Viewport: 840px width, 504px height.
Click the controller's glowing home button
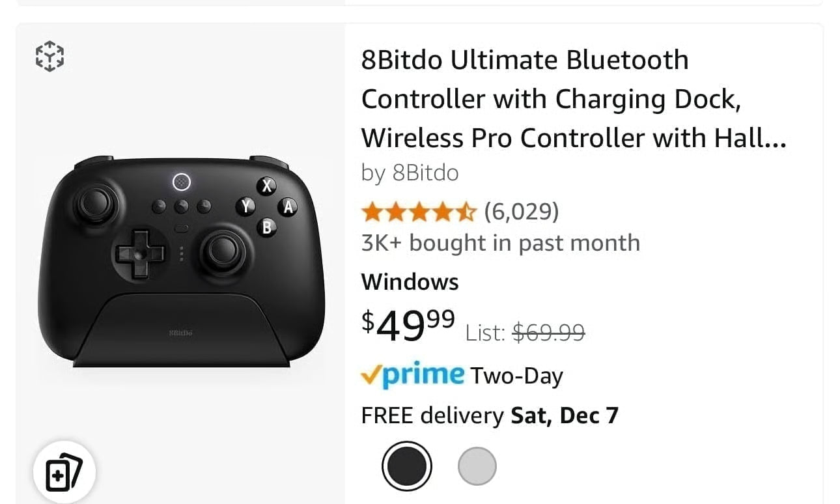point(182,182)
